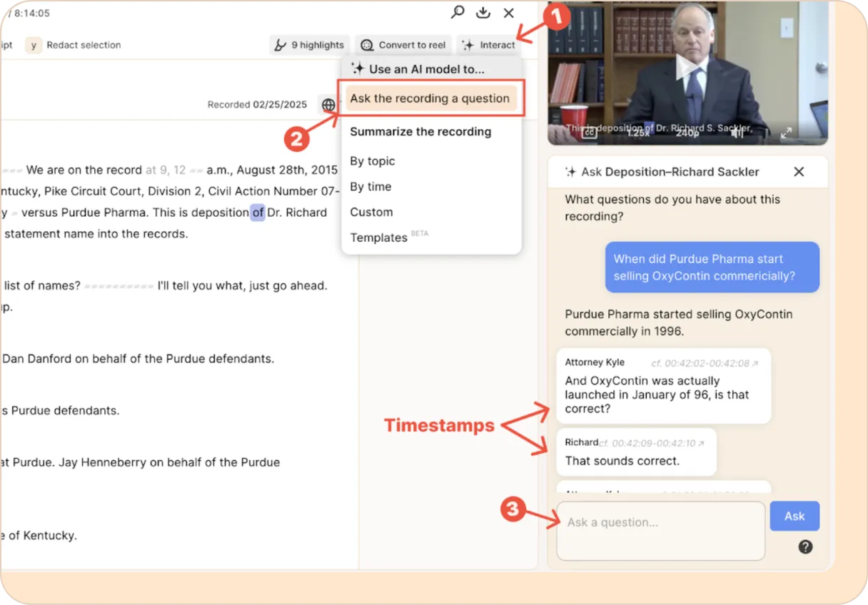Open timestamp link 00:42:09-00:42:10
The height and width of the screenshot is (605, 868).
(652, 443)
